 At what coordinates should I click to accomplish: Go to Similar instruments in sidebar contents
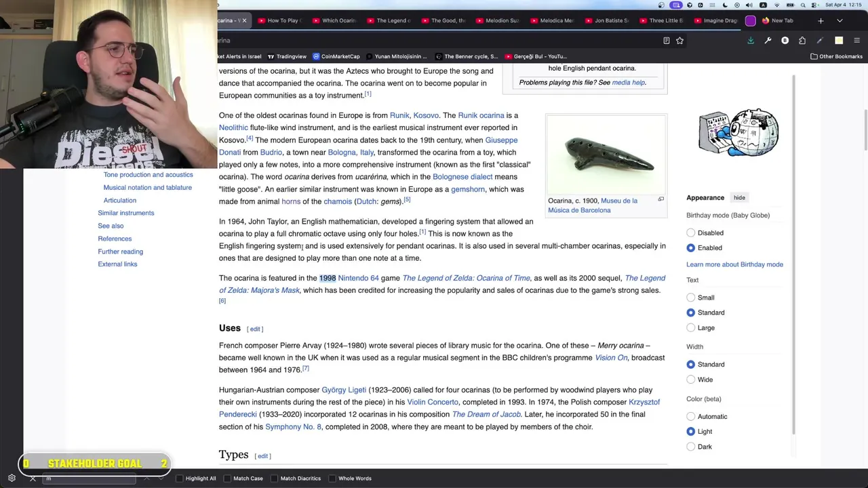(126, 213)
